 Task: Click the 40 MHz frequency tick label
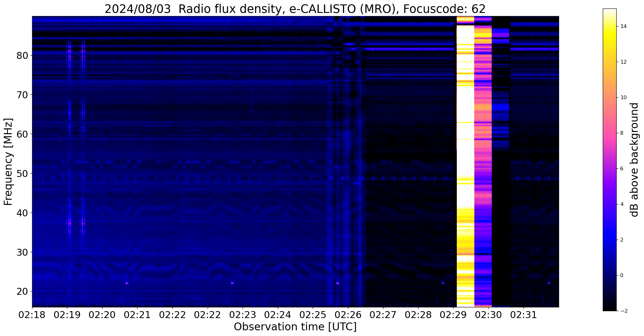click(x=23, y=213)
